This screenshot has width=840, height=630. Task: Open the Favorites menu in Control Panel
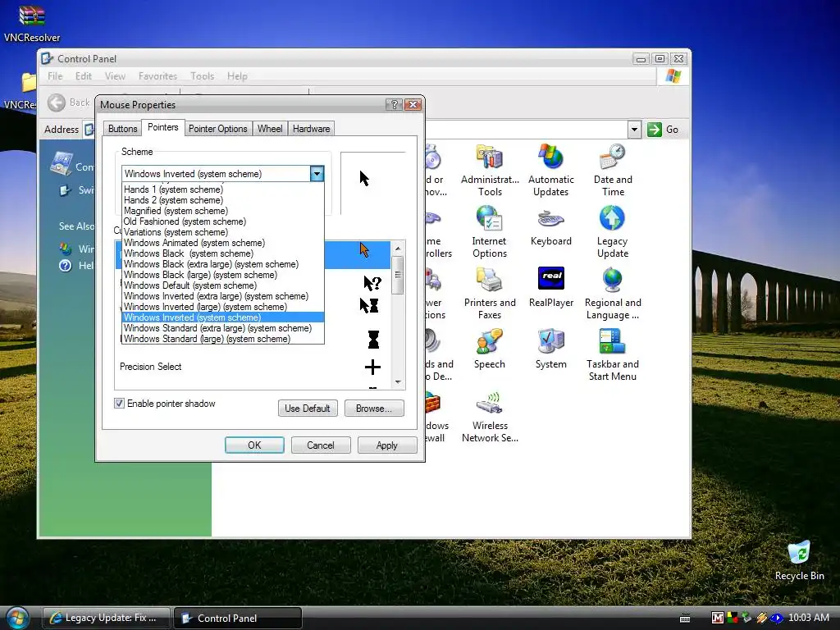tap(157, 76)
